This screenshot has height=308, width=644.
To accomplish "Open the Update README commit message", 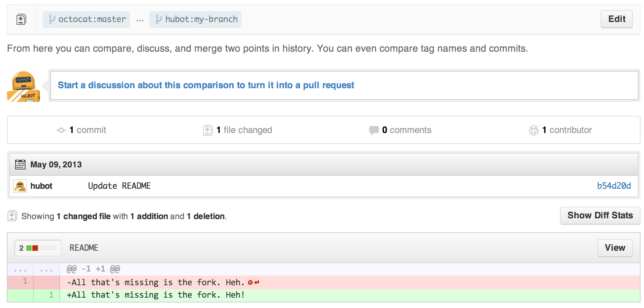I will click(119, 186).
